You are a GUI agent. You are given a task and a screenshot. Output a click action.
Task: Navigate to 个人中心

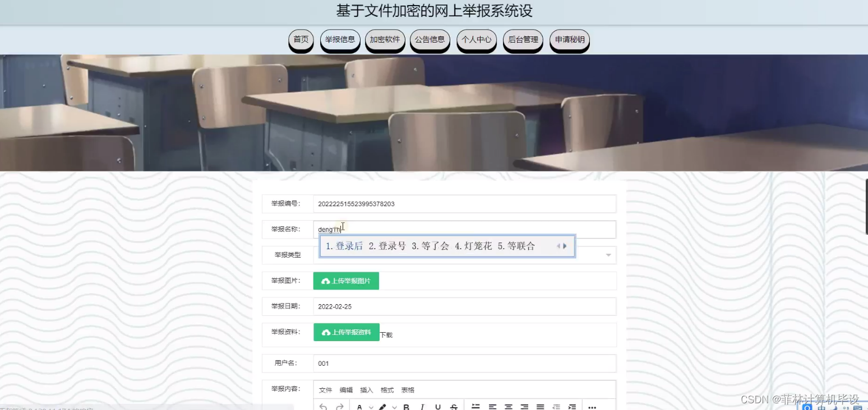[476, 40]
